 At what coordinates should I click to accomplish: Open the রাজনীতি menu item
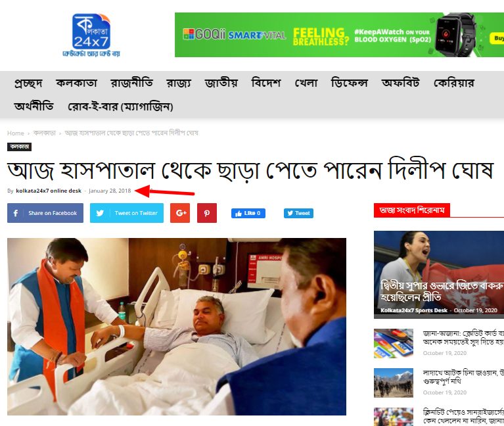pos(132,83)
